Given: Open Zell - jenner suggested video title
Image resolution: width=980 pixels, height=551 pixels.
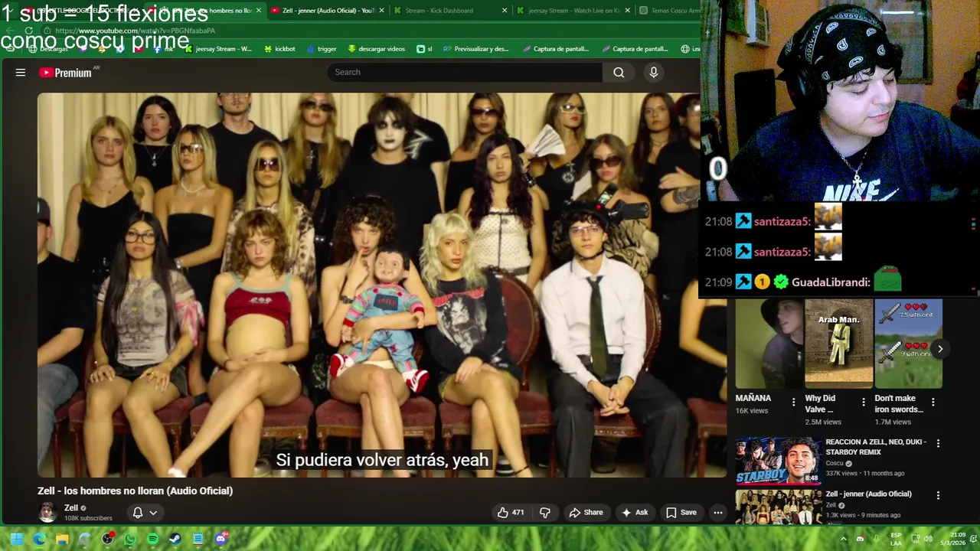Looking at the screenshot, I should coord(868,494).
